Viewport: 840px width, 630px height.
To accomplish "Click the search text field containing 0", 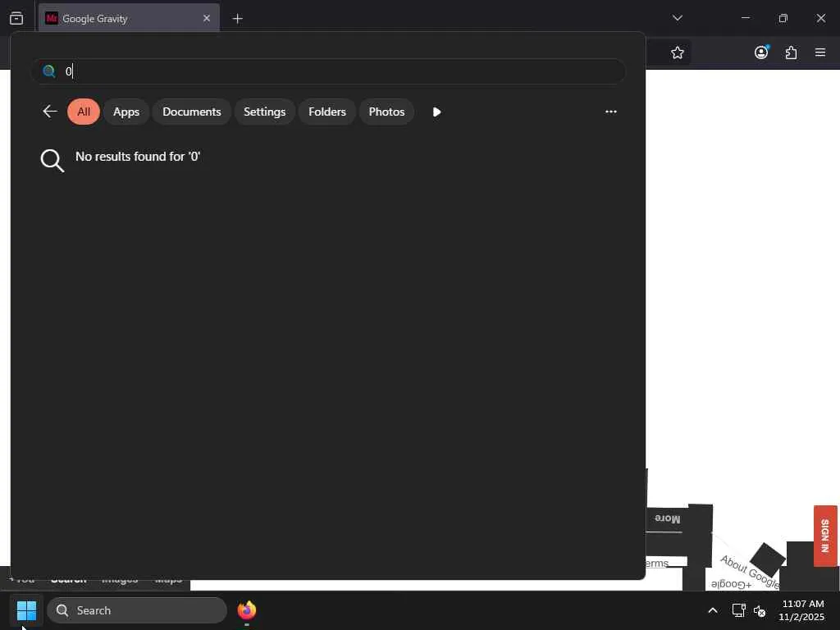I will point(328,71).
